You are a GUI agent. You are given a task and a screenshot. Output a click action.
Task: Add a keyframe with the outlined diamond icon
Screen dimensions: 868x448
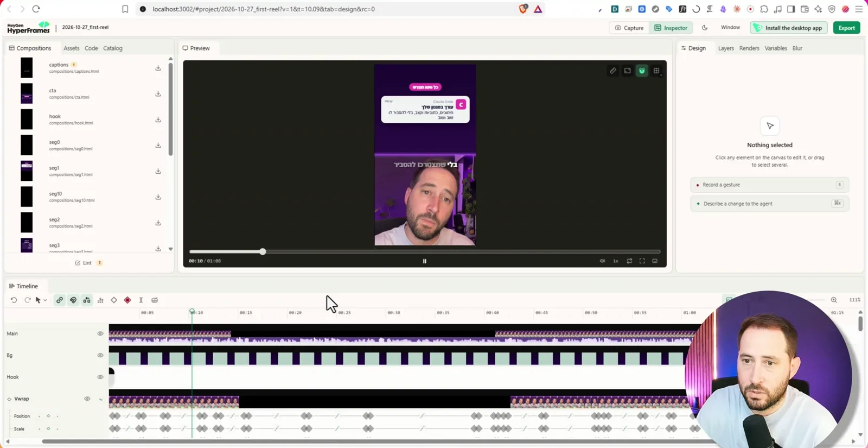[x=114, y=300]
